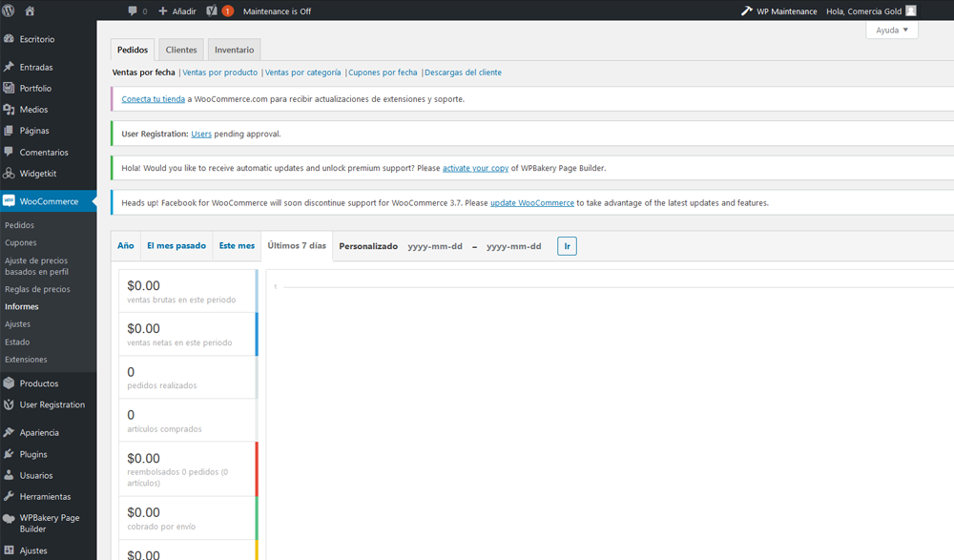Click the Medios media icon
Screen dimensions: 954x560
[9, 110]
